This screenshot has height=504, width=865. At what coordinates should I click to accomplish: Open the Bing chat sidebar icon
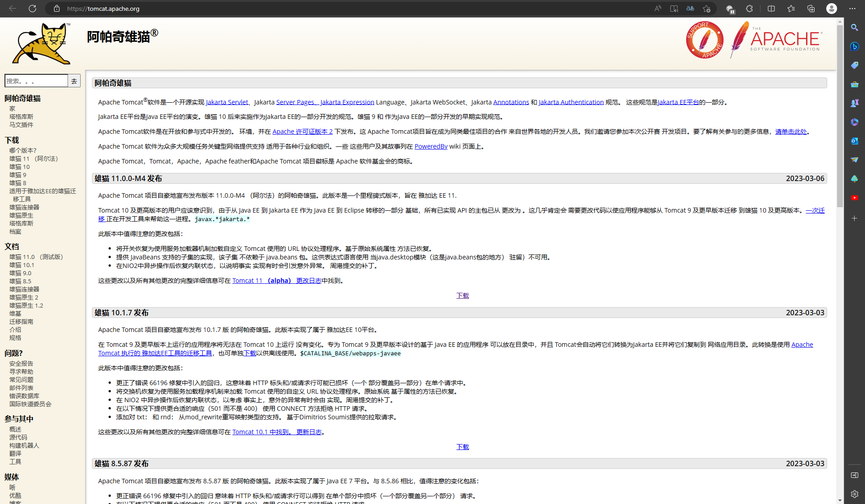pos(854,46)
